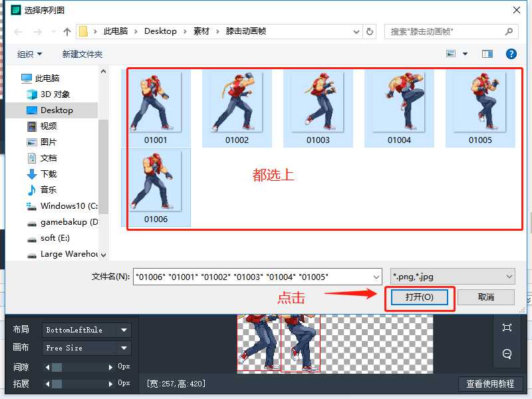The image size is (532, 399).
Task: Select the 01001 image thumbnail
Action: [156, 108]
